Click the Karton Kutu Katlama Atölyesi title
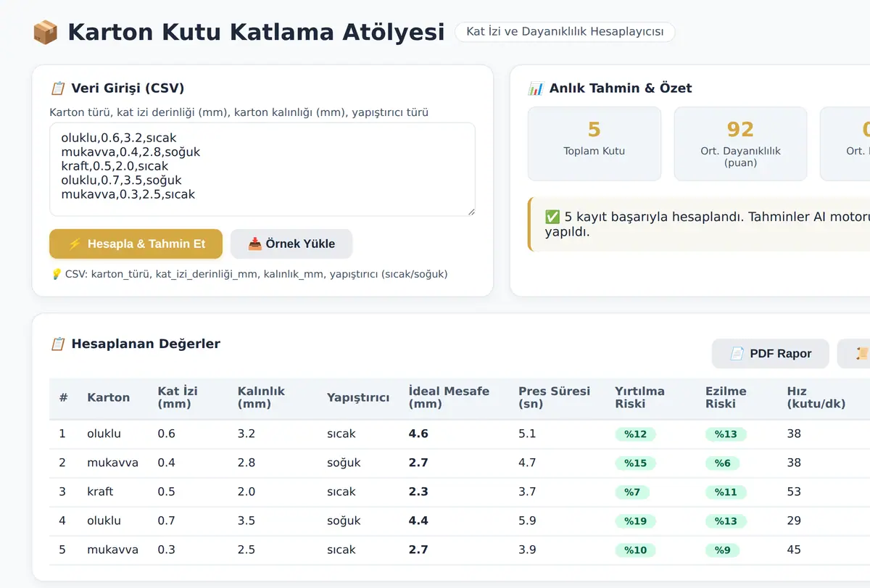 [256, 33]
